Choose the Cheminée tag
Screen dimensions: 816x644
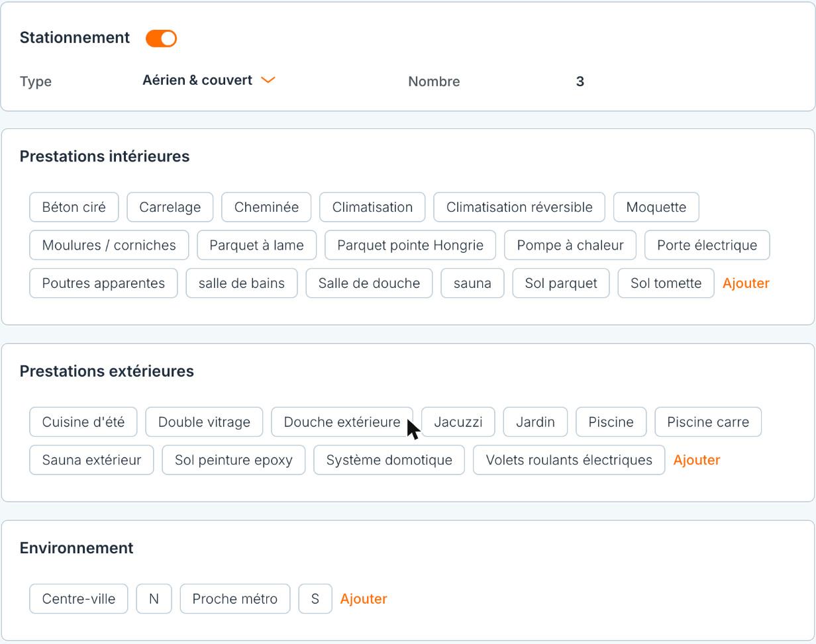[x=266, y=207]
